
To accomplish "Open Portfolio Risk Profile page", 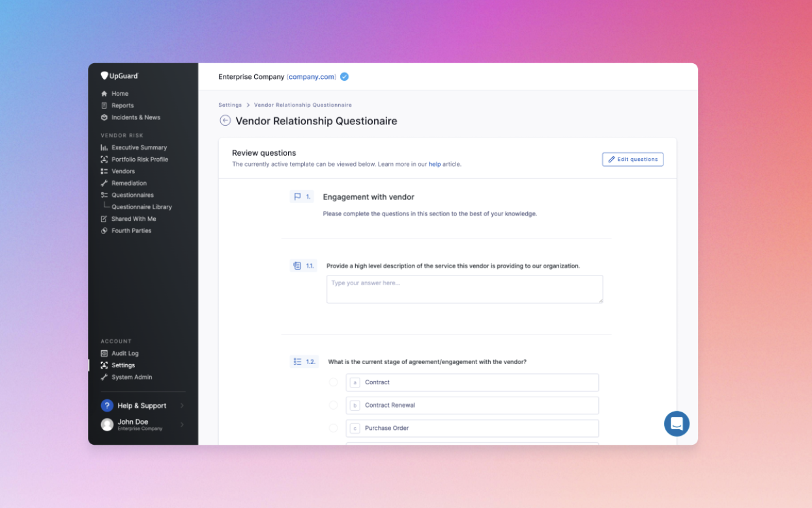I will coord(139,160).
